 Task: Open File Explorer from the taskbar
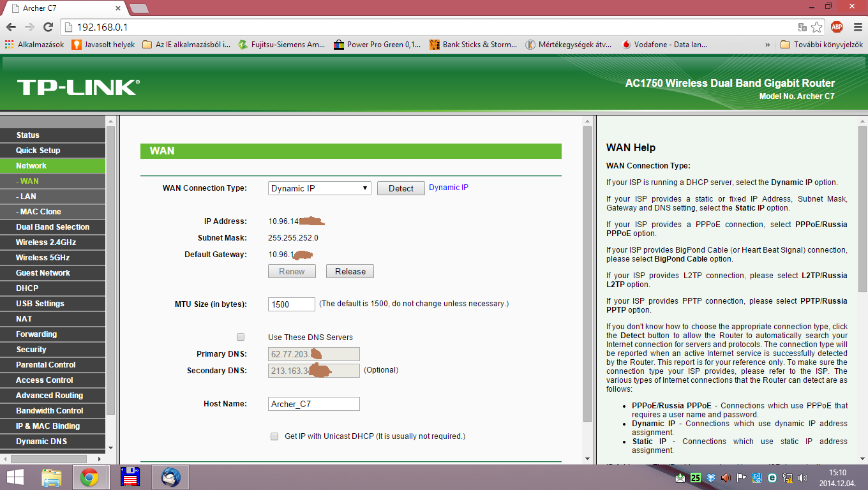click(x=52, y=477)
